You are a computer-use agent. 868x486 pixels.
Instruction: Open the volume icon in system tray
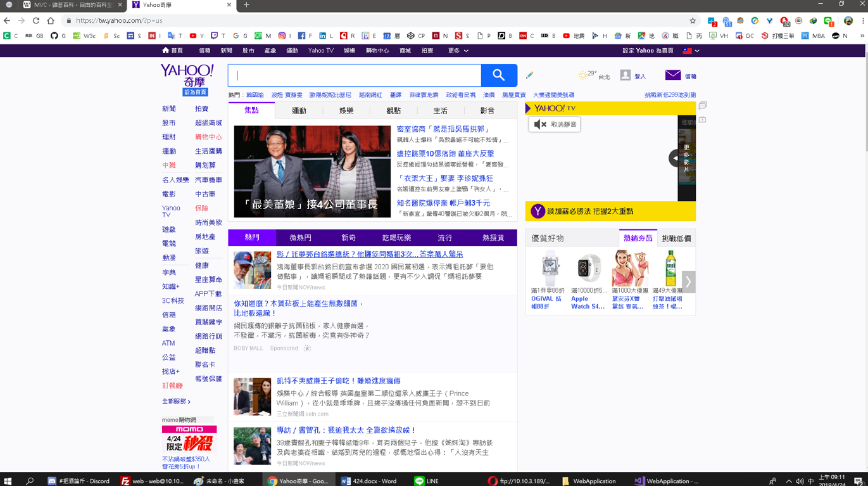point(800,481)
